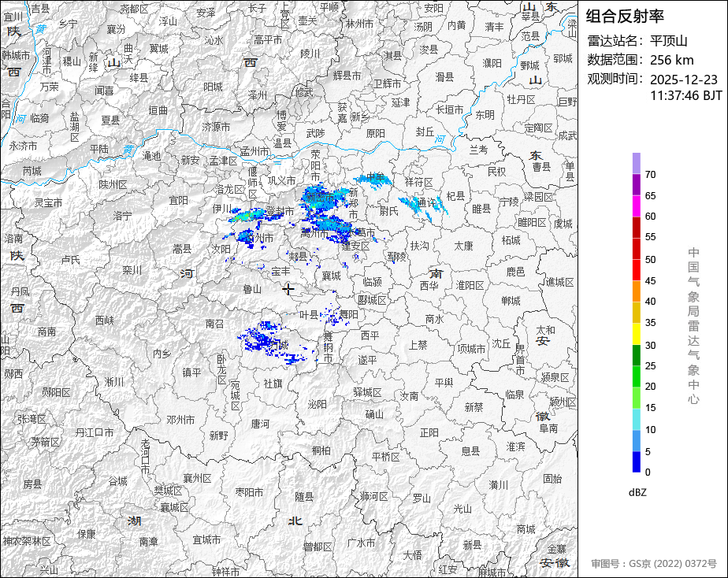
Task: Click the 丹江口市 label
Action: click(95, 432)
